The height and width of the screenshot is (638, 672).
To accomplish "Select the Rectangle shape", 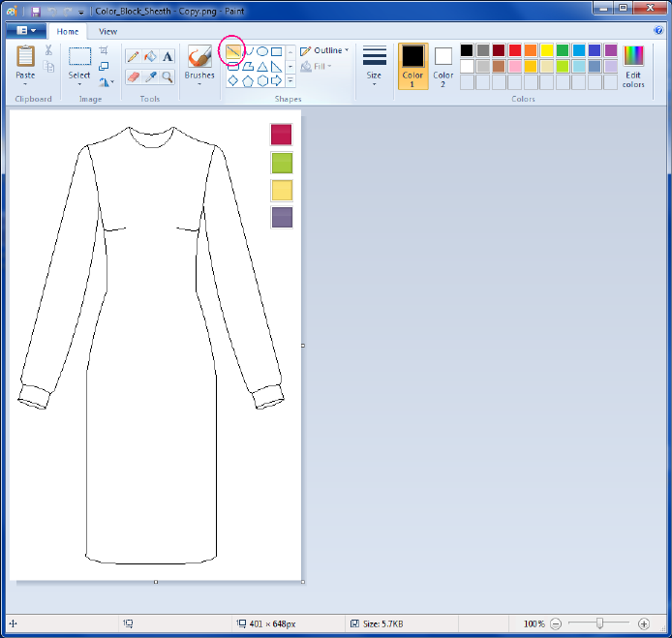I will tap(277, 52).
